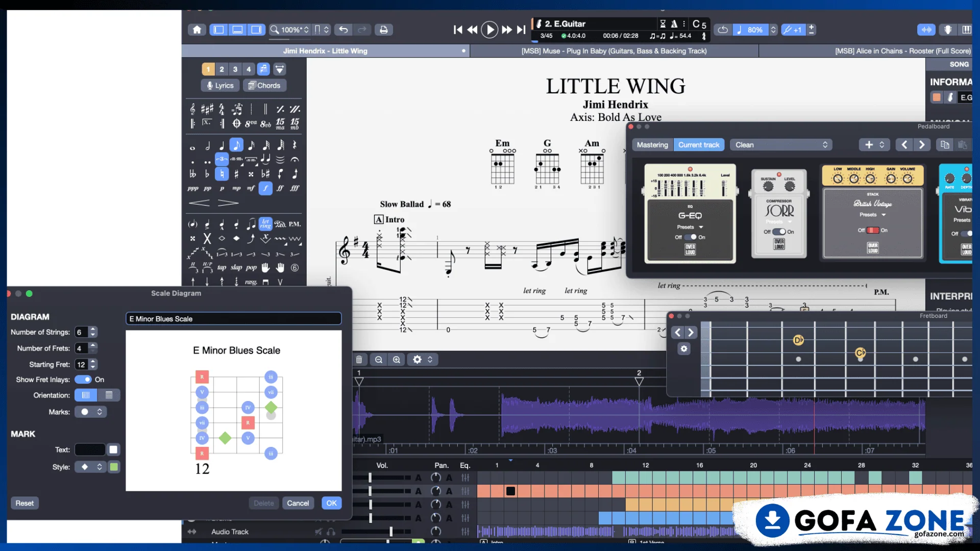The image size is (980, 551).
Task: Open British Vintage Presets dropdown
Action: [x=872, y=215]
